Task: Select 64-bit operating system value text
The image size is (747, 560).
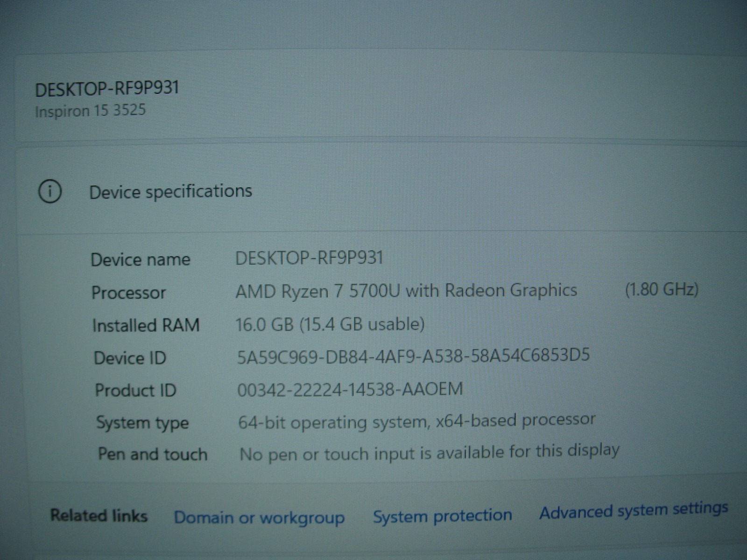Action: coord(417,421)
